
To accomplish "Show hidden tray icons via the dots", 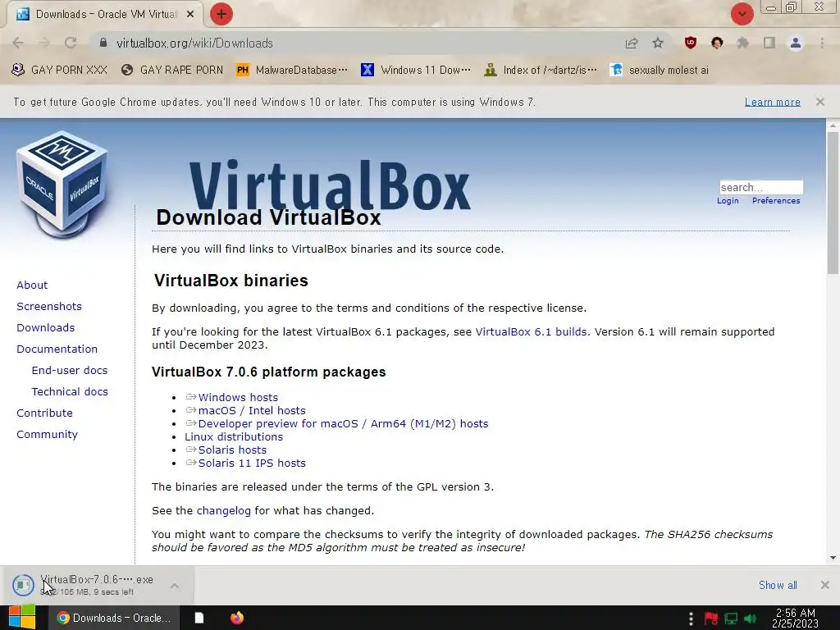I will [x=691, y=619].
